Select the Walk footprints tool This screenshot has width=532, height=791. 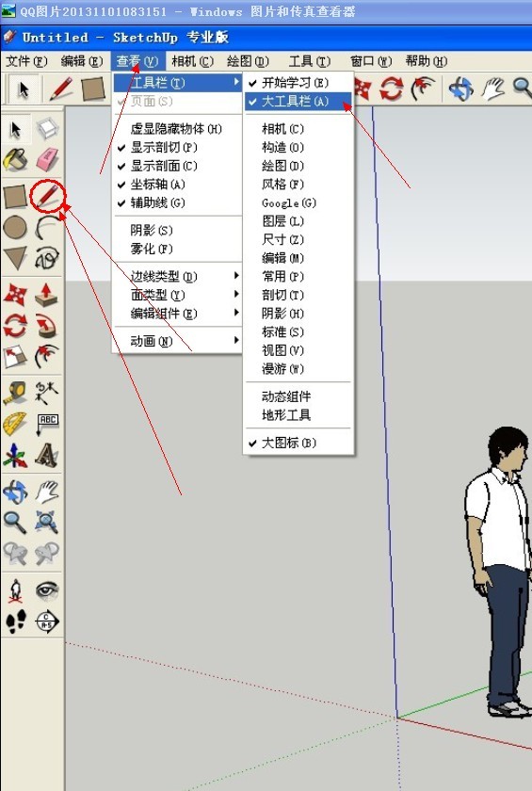tap(16, 621)
